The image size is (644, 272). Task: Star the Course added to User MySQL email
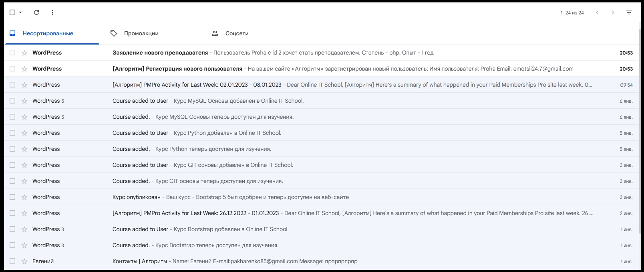24,101
